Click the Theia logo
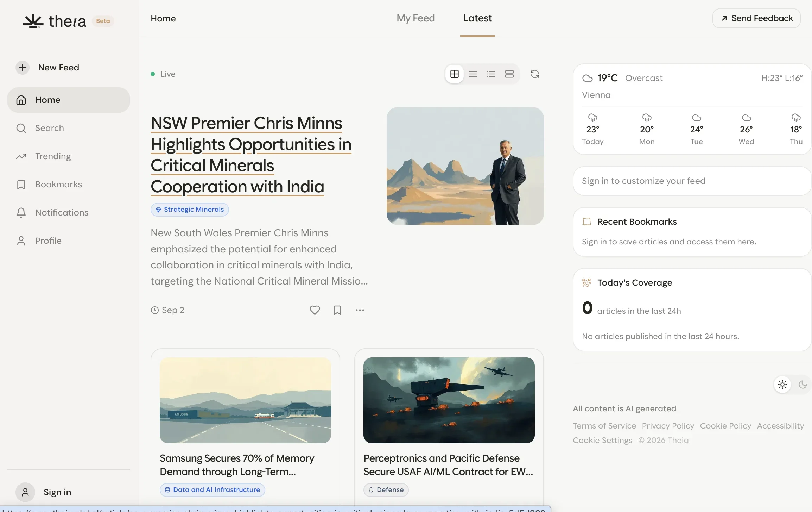The image size is (812, 512). pyautogui.click(x=55, y=21)
